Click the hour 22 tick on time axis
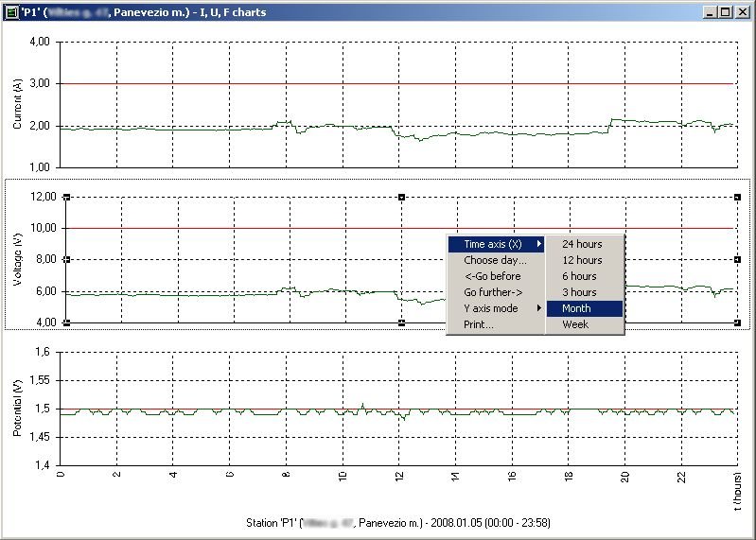The image size is (756, 540). 681,477
